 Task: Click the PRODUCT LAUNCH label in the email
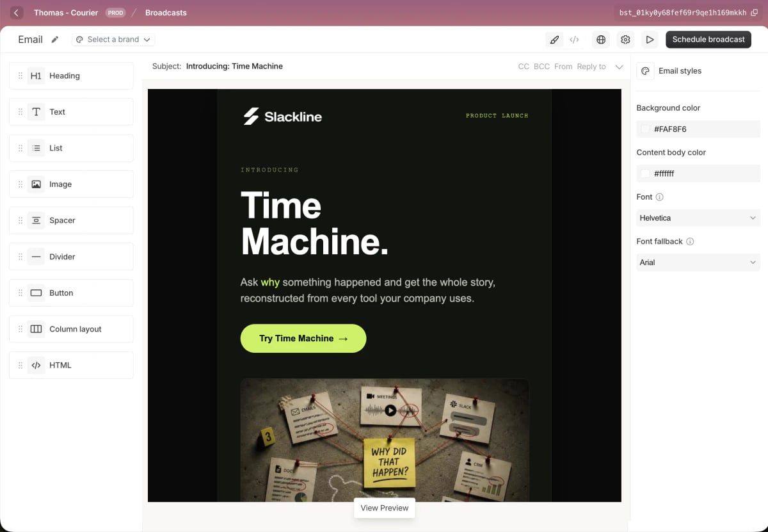coord(497,116)
